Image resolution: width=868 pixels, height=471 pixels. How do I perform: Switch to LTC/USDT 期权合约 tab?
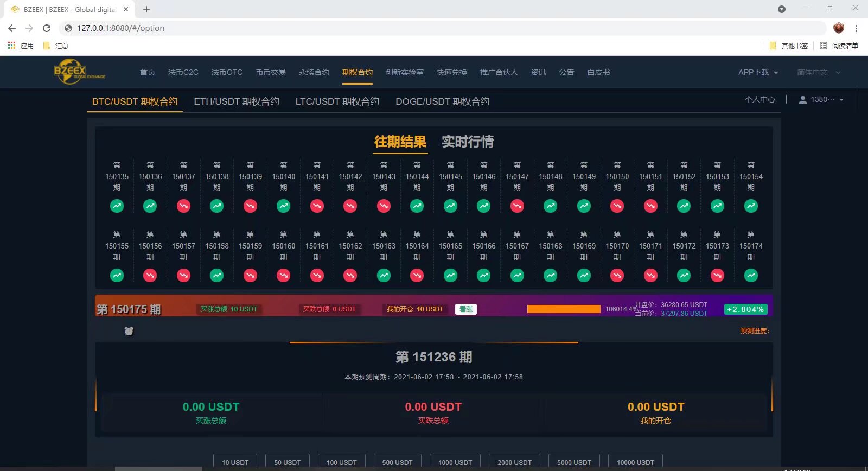click(x=337, y=101)
